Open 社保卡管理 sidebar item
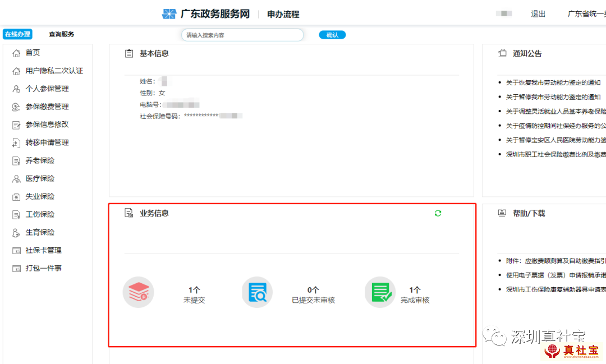Screen dimensions: 606x364 pyautogui.click(x=43, y=250)
